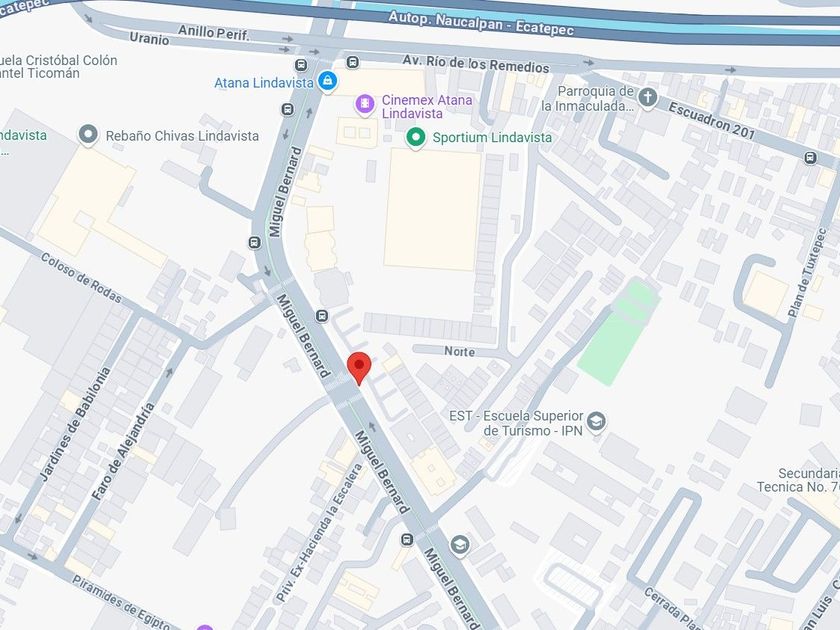The width and height of the screenshot is (840, 630).
Task: Select the purple Cinemex Atana Lindavista icon
Action: coord(365,103)
